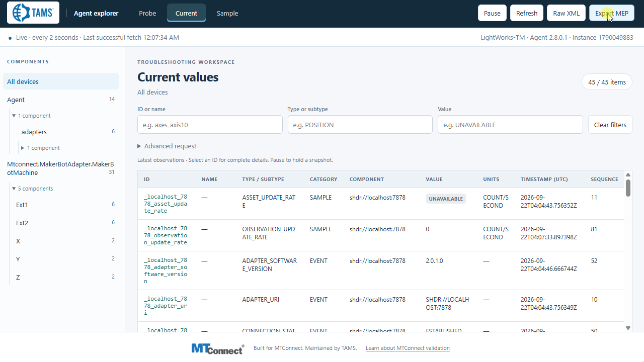Click the sequence value 81

click(594, 229)
